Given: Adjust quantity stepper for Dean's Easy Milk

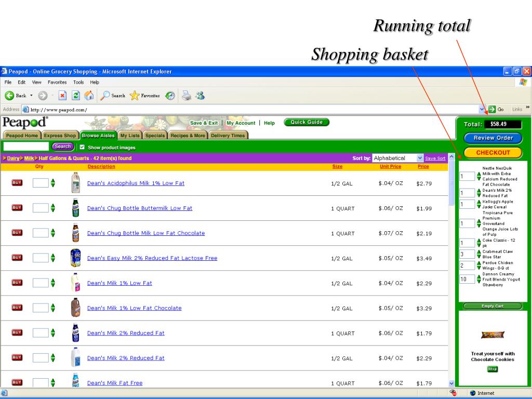Looking at the screenshot, I should 53,258.
